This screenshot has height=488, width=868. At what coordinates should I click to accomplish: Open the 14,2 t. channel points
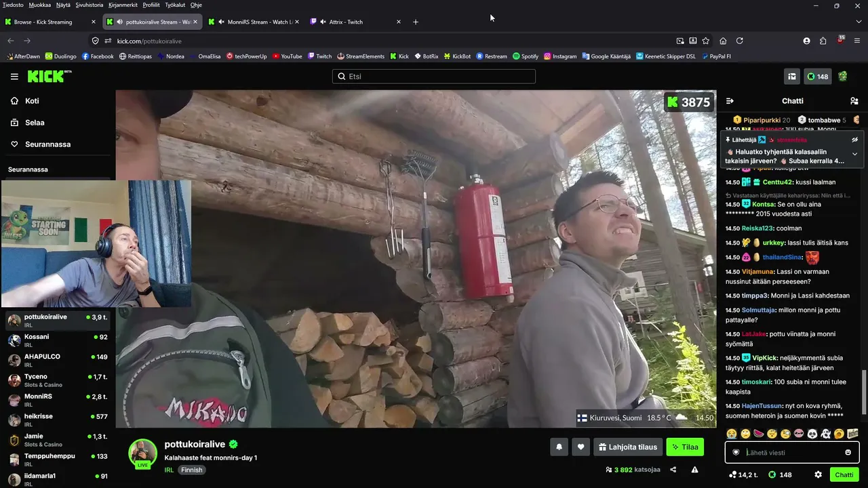click(743, 475)
